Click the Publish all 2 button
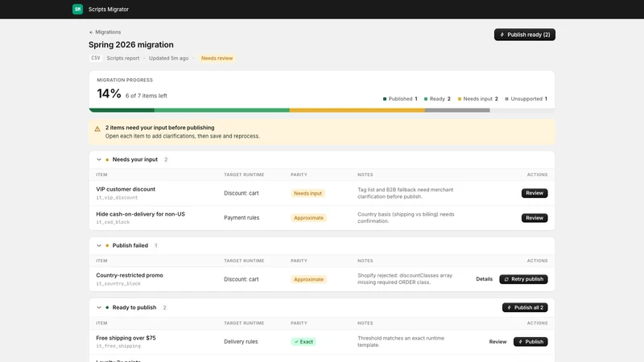644x362 pixels. 525,307
